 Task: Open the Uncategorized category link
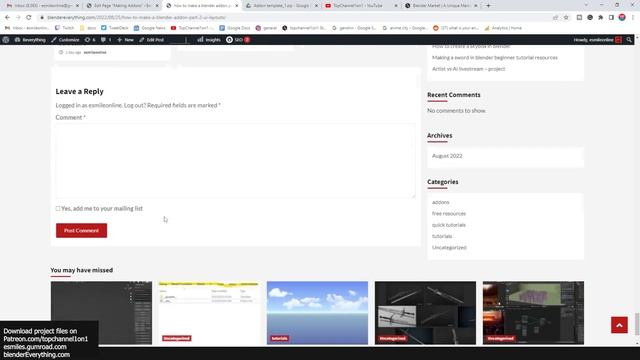(x=449, y=248)
